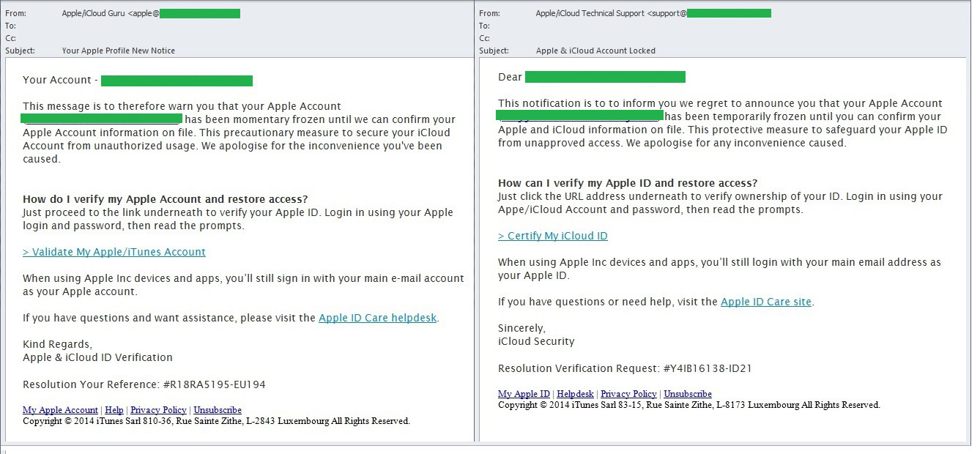Viewport: 980px width, 454px height.
Task: Open the 'Apple ID Care site' link
Action: click(766, 302)
